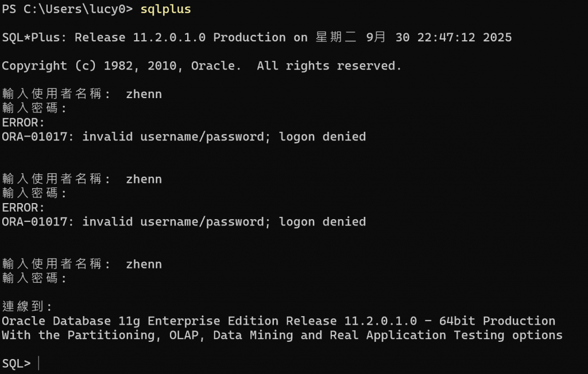Click the second zhenn username entry
Screen dimensions: 588x374
click(144, 179)
